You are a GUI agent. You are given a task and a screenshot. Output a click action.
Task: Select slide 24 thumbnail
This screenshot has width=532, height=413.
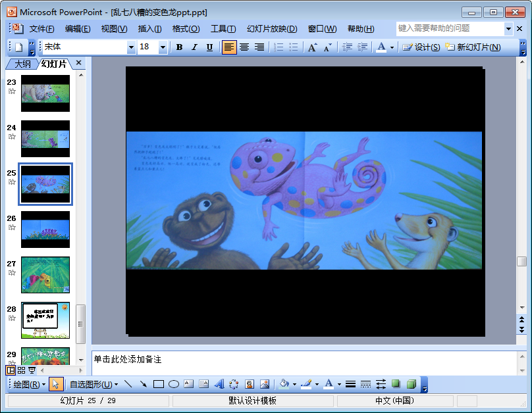pyautogui.click(x=45, y=139)
